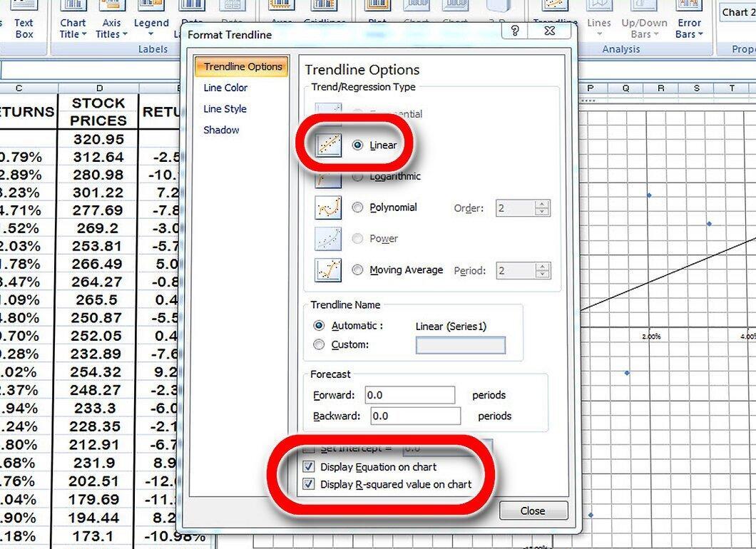Open the Shadow section
The width and height of the screenshot is (756, 549).
click(221, 130)
